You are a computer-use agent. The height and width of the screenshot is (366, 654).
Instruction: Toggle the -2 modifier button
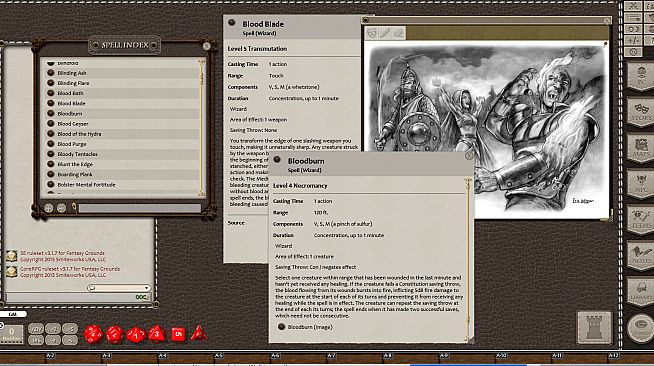tap(53, 340)
